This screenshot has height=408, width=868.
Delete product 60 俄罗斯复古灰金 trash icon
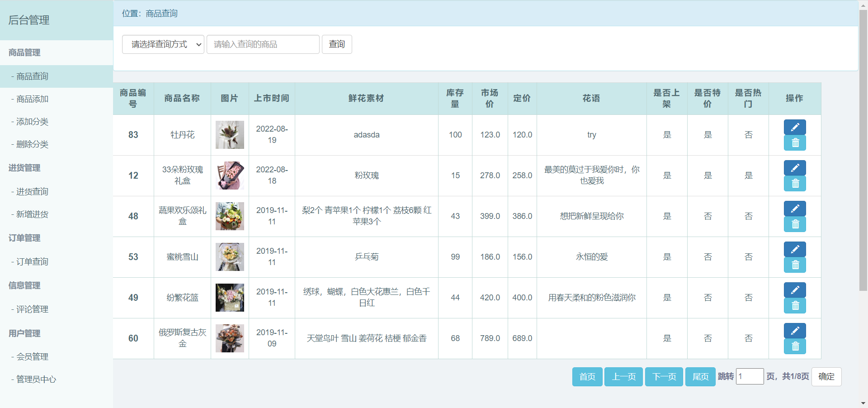point(795,346)
